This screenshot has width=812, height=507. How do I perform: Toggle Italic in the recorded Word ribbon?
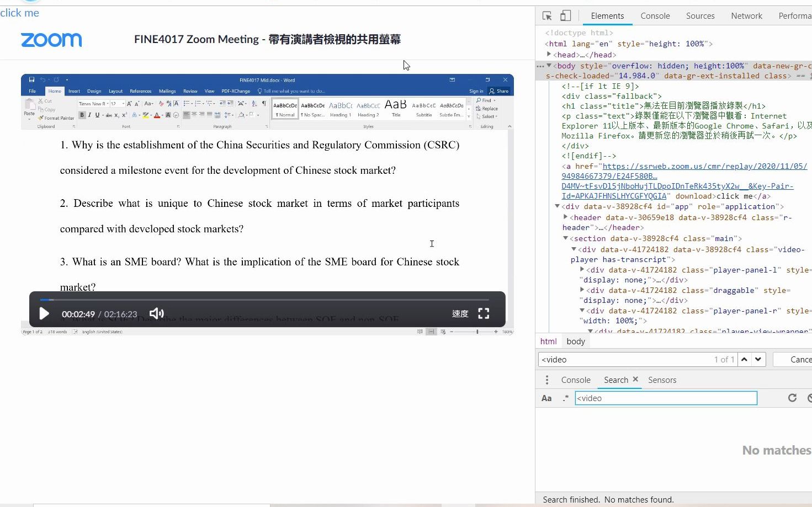pos(89,115)
